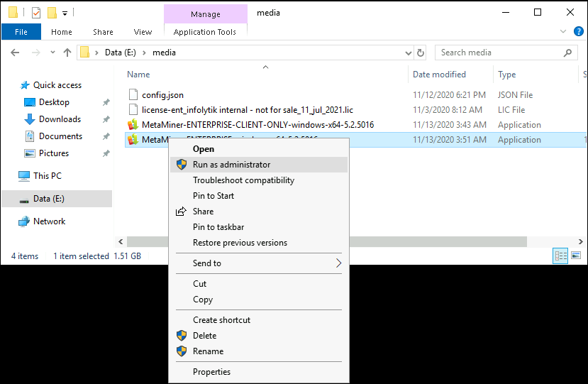
Task: Choose Pin to Start
Action: coord(259,196)
